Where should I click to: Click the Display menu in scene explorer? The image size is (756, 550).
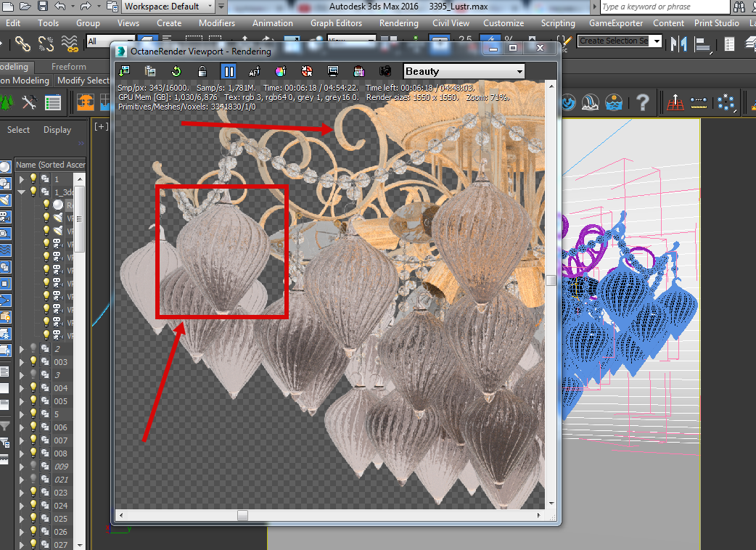[57, 130]
